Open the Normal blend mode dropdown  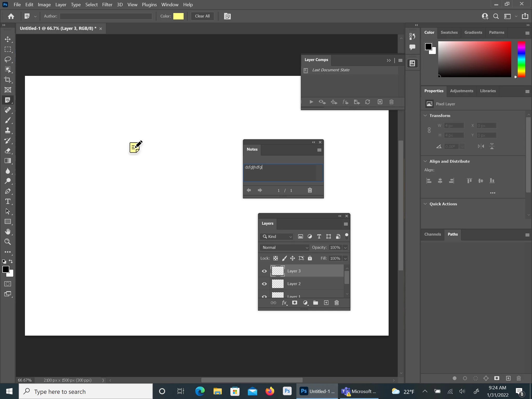285,248
